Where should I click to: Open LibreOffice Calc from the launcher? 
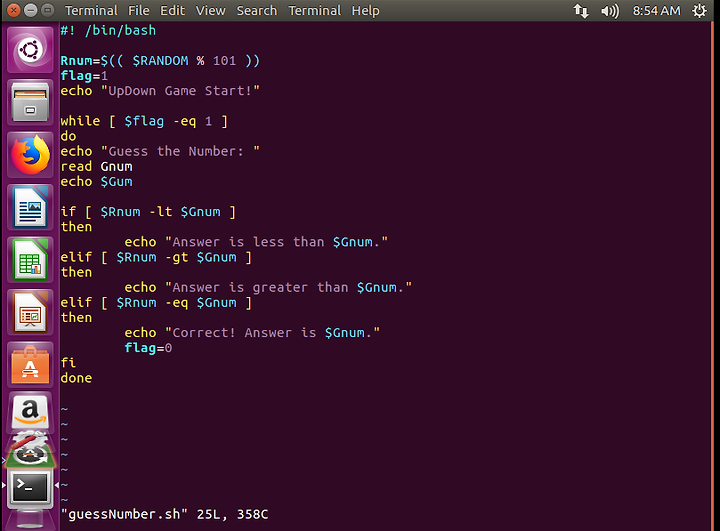[x=30, y=260]
